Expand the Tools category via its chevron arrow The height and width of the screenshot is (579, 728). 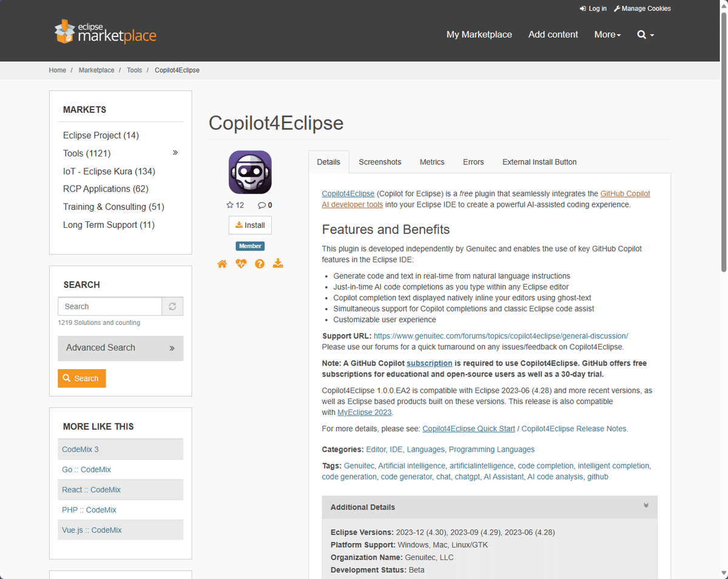(x=175, y=153)
